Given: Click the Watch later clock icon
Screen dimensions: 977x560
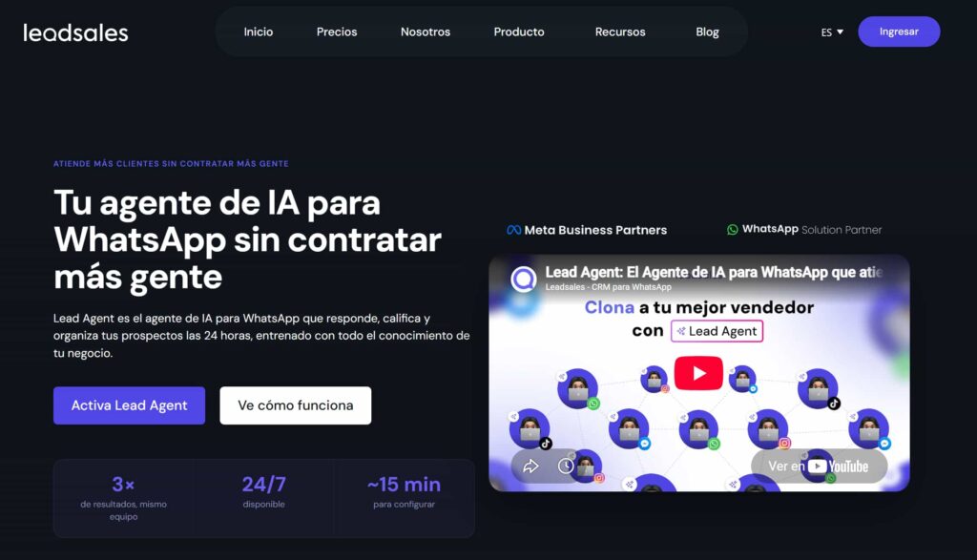Looking at the screenshot, I should pyautogui.click(x=566, y=466).
